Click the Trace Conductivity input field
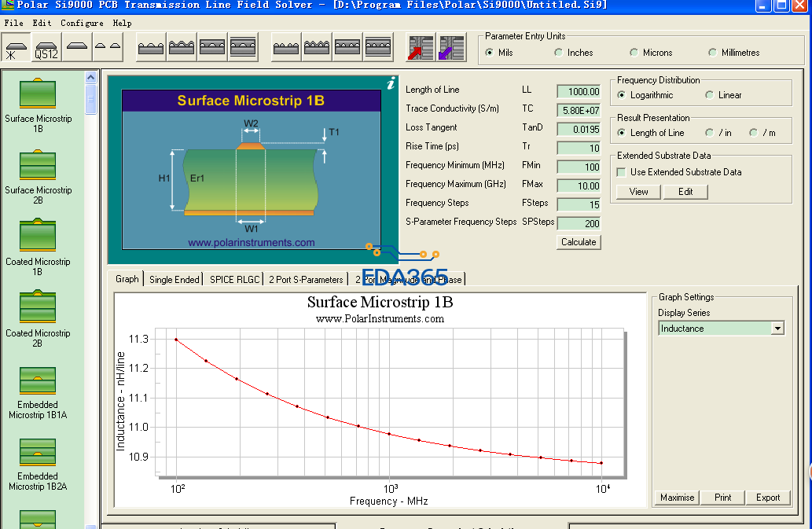The width and height of the screenshot is (812, 529). point(579,110)
